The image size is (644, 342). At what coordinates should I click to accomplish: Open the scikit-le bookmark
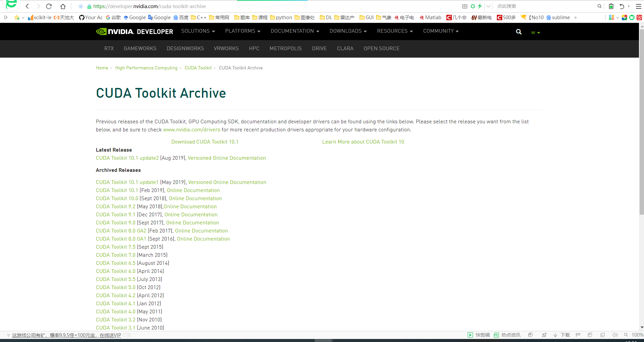coord(40,18)
